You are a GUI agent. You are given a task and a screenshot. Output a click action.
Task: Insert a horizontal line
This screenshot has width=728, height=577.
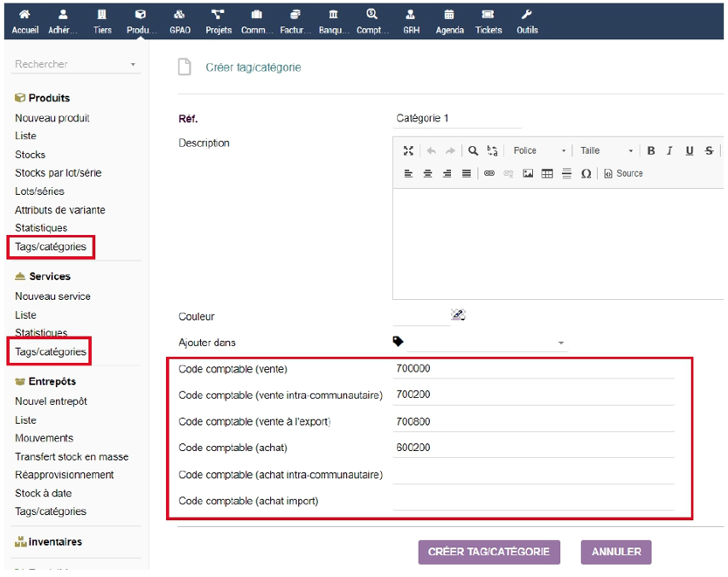[566, 173]
